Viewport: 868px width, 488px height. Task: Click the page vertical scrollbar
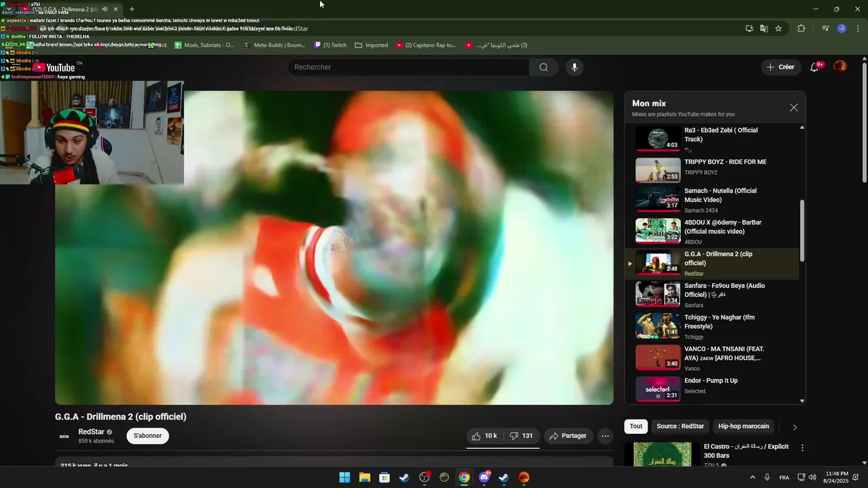(864, 122)
